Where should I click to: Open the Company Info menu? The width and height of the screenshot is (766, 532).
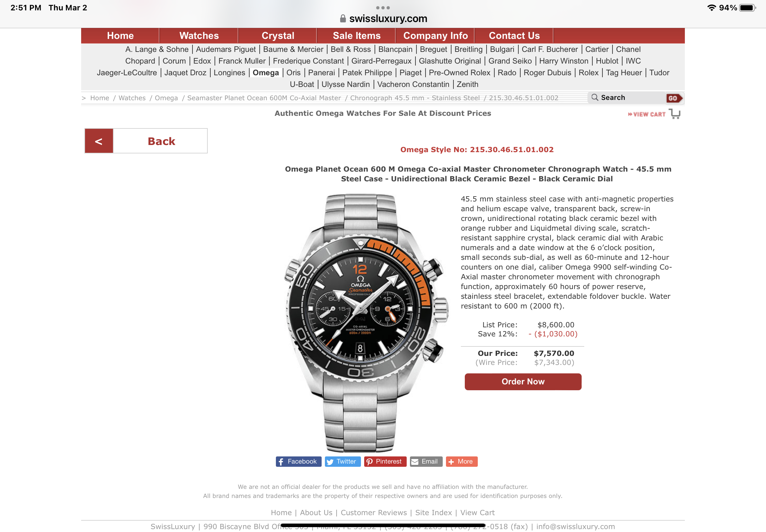coord(435,36)
